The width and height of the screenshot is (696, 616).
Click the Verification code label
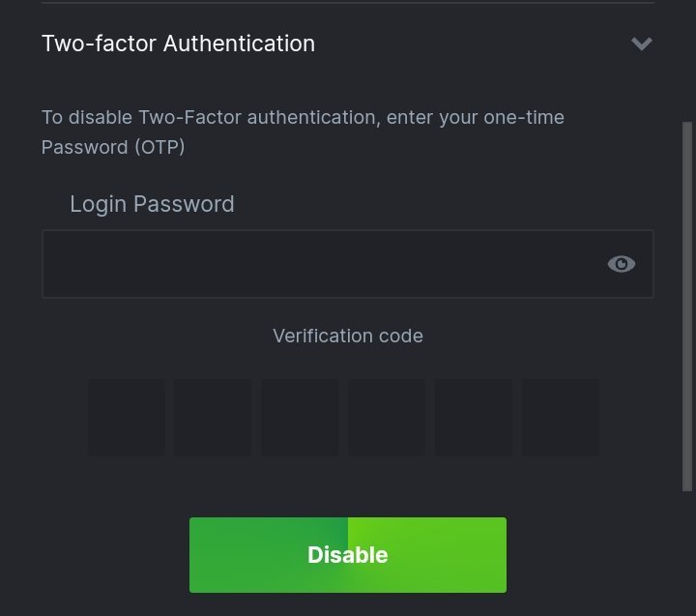[348, 336]
